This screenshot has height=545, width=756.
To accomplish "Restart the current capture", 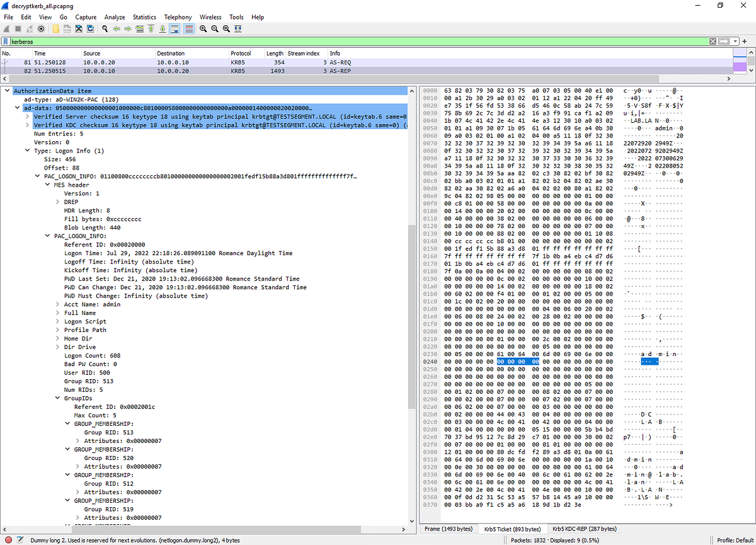I will [x=29, y=28].
